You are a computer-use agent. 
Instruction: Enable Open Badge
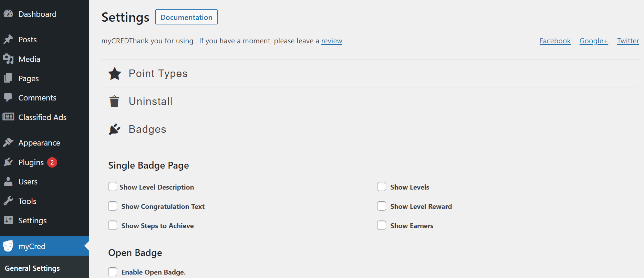coord(113,271)
